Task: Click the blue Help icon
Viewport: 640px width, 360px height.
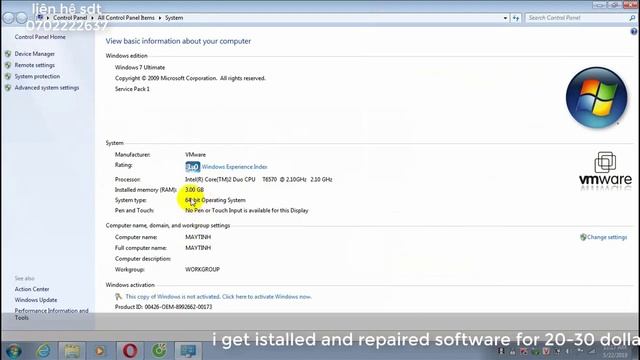Action: [634, 31]
